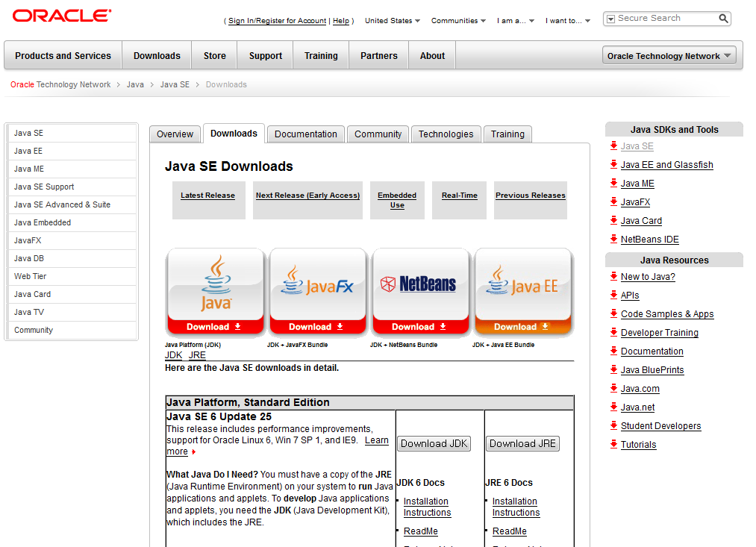Expand the United States country dropdown
This screenshot has width=756, height=547.
pos(393,21)
